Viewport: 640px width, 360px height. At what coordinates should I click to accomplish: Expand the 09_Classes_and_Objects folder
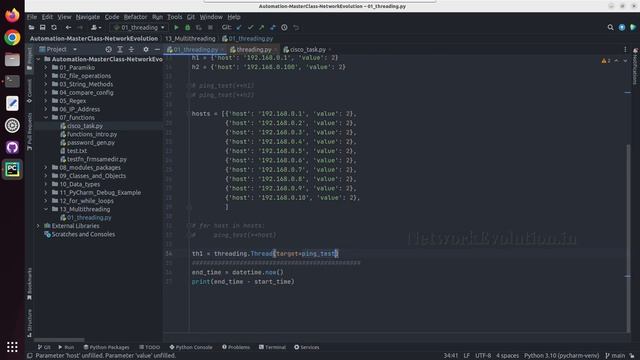tap(46, 176)
